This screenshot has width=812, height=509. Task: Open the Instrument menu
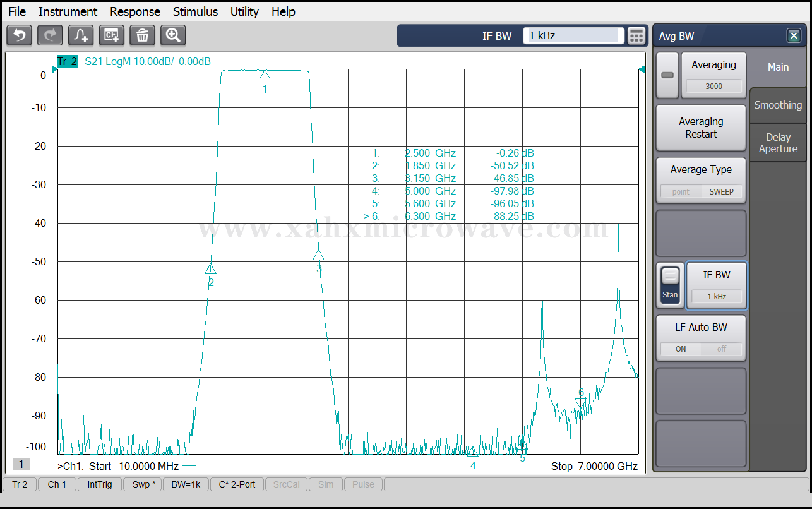(68, 11)
